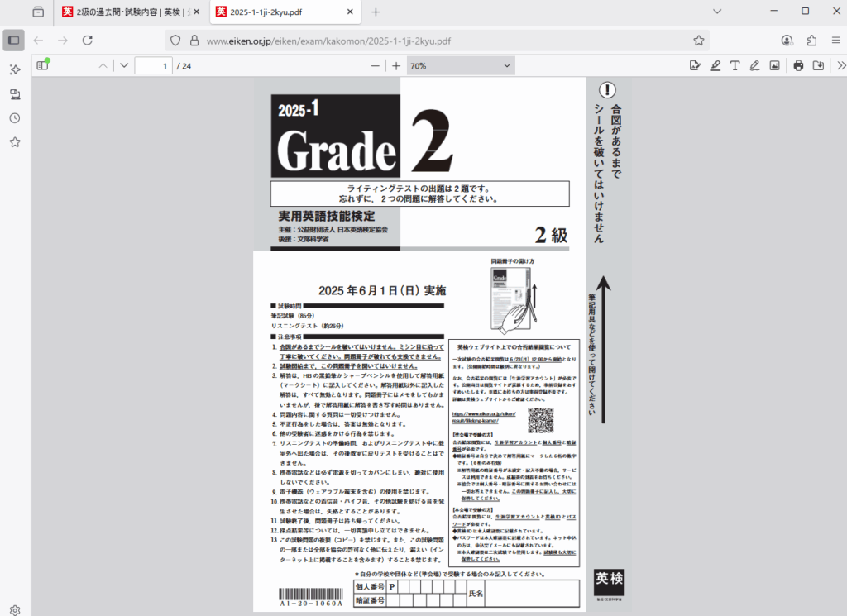Expand more PDF tools chevron
847x616 pixels.
[x=840, y=66]
